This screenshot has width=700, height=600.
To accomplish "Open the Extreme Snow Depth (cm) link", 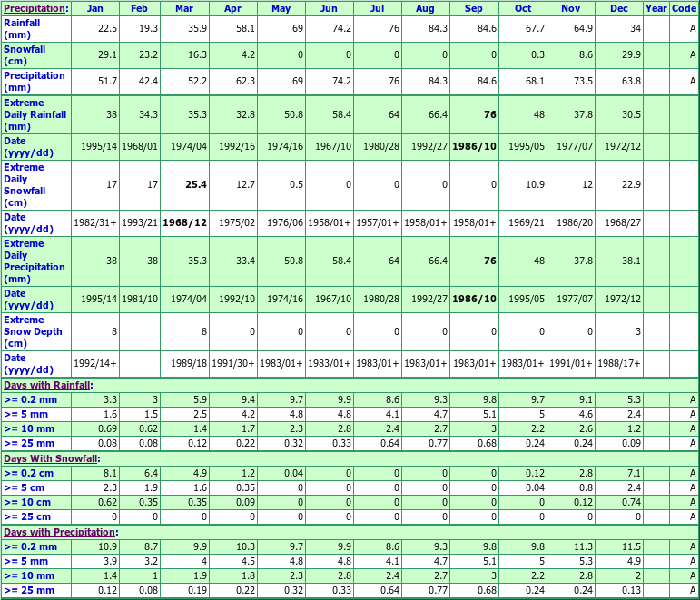I will (33, 331).
